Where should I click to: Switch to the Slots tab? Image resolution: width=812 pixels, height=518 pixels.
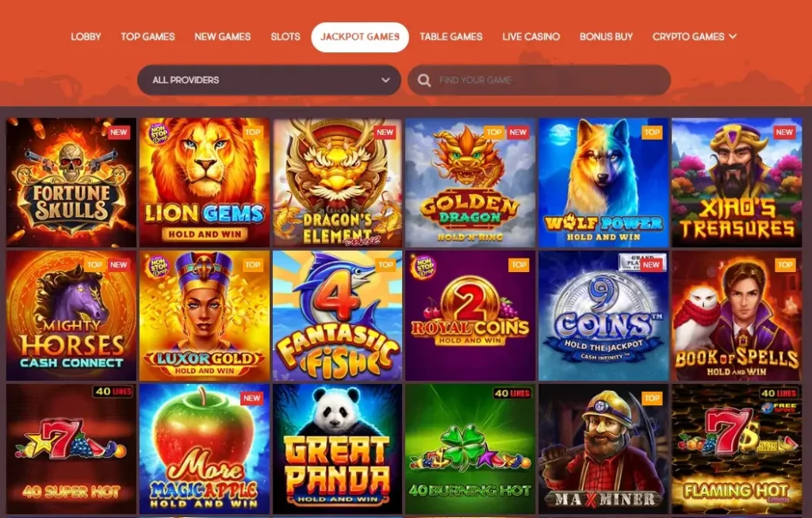[285, 36]
